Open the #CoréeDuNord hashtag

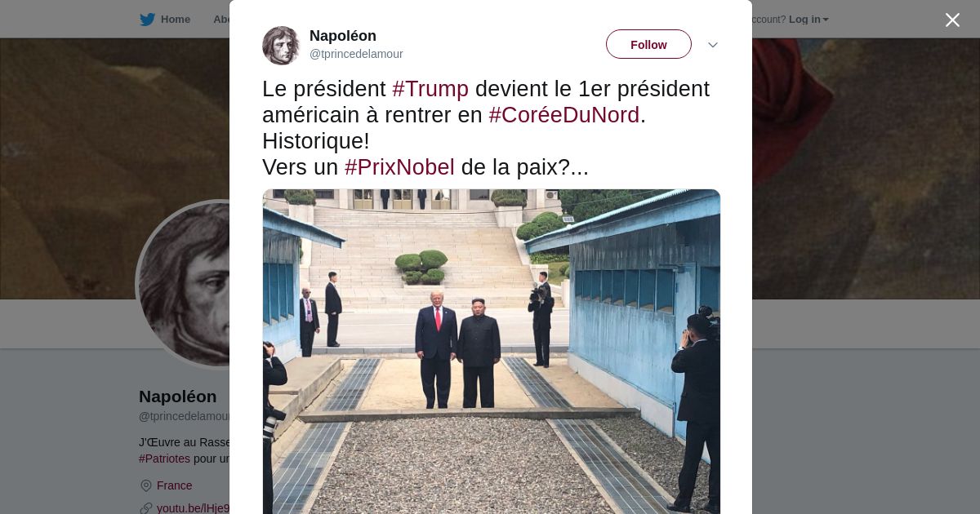coord(564,115)
